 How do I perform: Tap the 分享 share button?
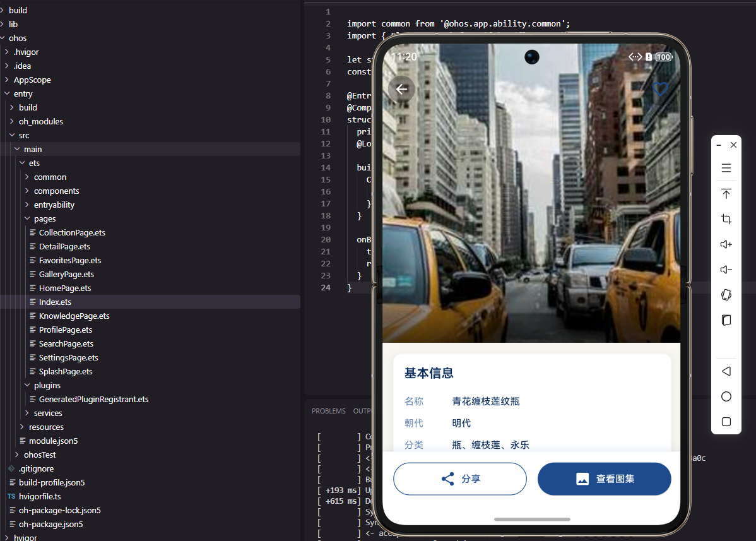point(460,479)
